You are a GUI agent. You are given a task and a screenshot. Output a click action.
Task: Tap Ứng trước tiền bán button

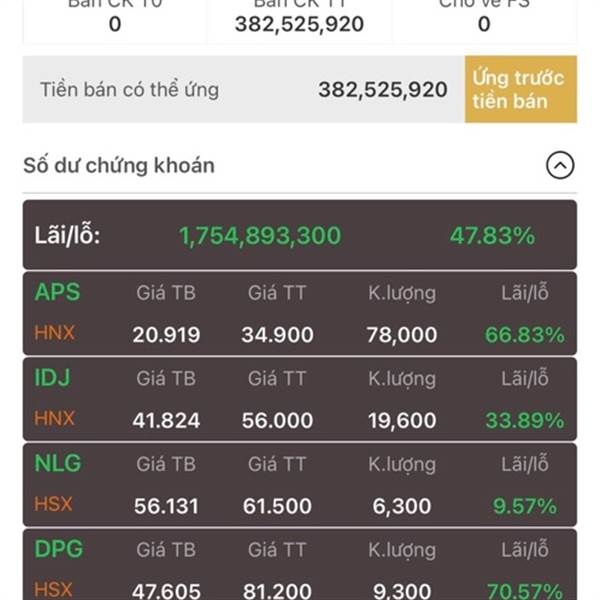point(521,89)
